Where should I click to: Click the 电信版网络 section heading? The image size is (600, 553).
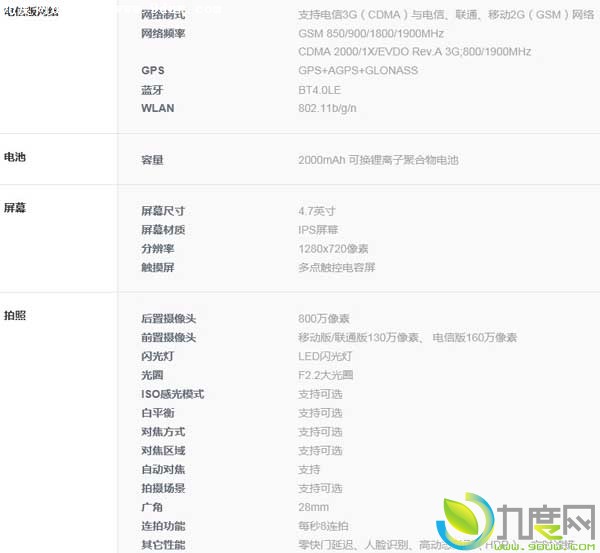pyautogui.click(x=31, y=11)
